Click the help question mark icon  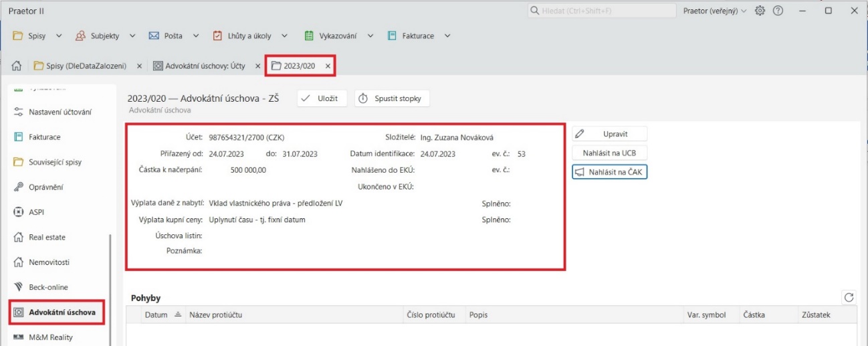coord(778,11)
